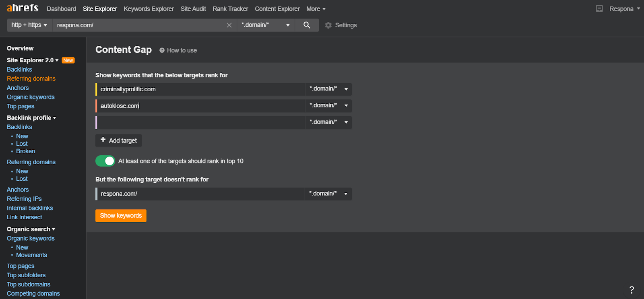644x299 pixels.
Task: Open New under Referring domains
Action: point(22,171)
